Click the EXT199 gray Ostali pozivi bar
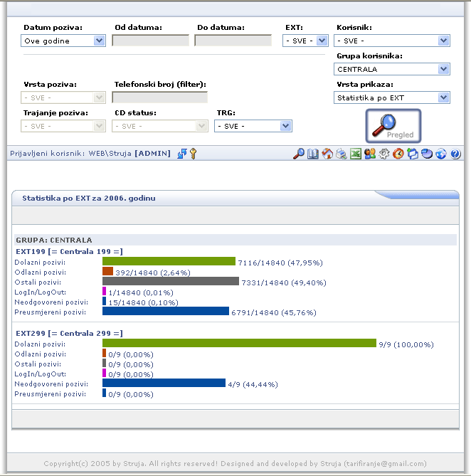Image resolution: width=471 pixels, height=476 pixels. pos(171,281)
